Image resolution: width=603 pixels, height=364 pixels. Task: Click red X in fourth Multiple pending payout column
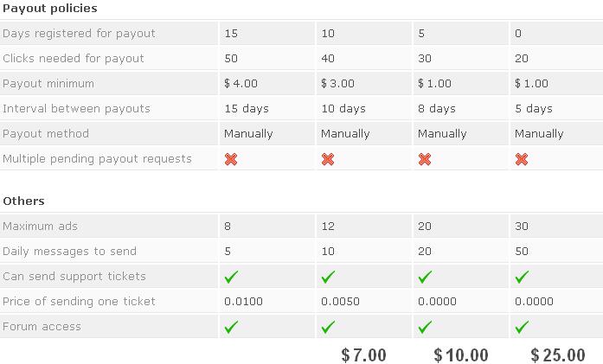522,159
